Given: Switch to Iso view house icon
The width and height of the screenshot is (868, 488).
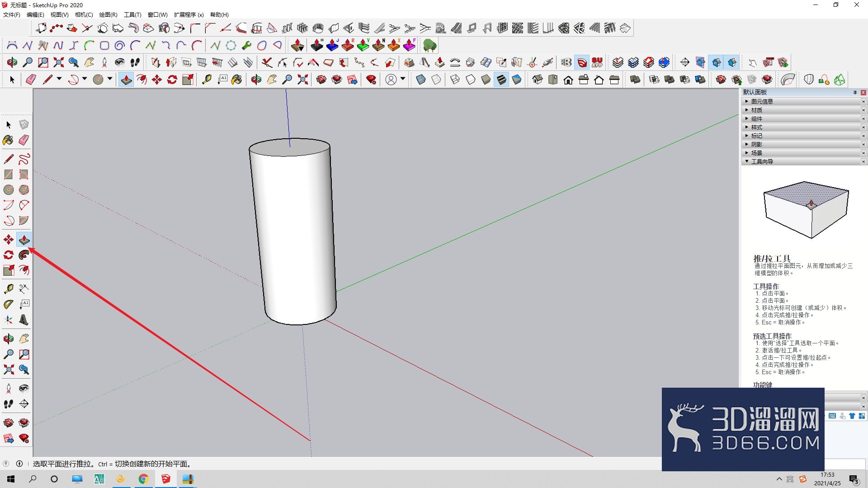Looking at the screenshot, I should [x=538, y=80].
